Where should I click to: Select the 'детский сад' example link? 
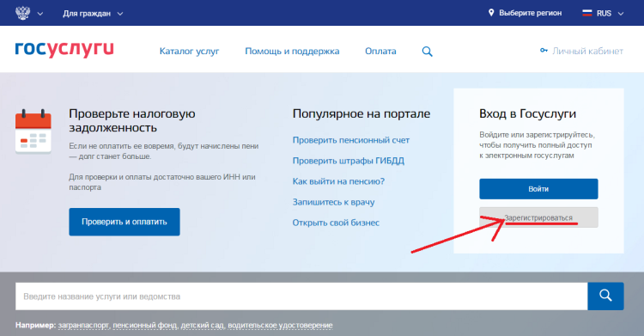[x=203, y=326]
